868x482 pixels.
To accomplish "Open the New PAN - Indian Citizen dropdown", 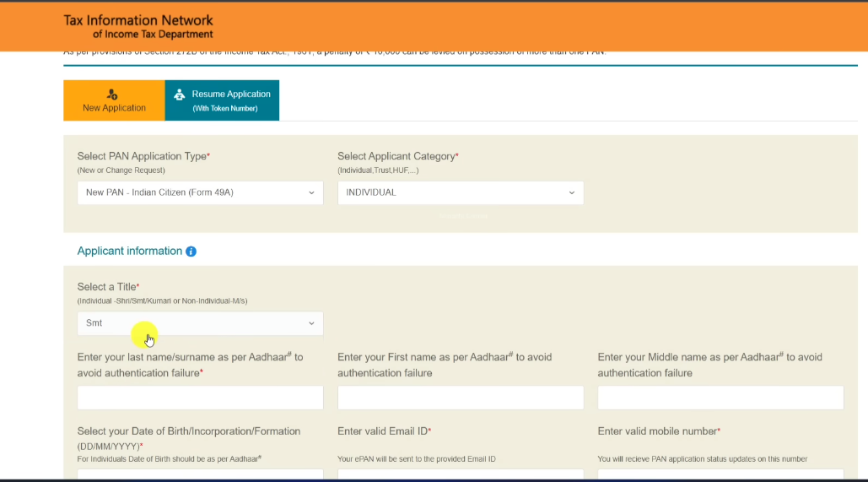I will (200, 192).
